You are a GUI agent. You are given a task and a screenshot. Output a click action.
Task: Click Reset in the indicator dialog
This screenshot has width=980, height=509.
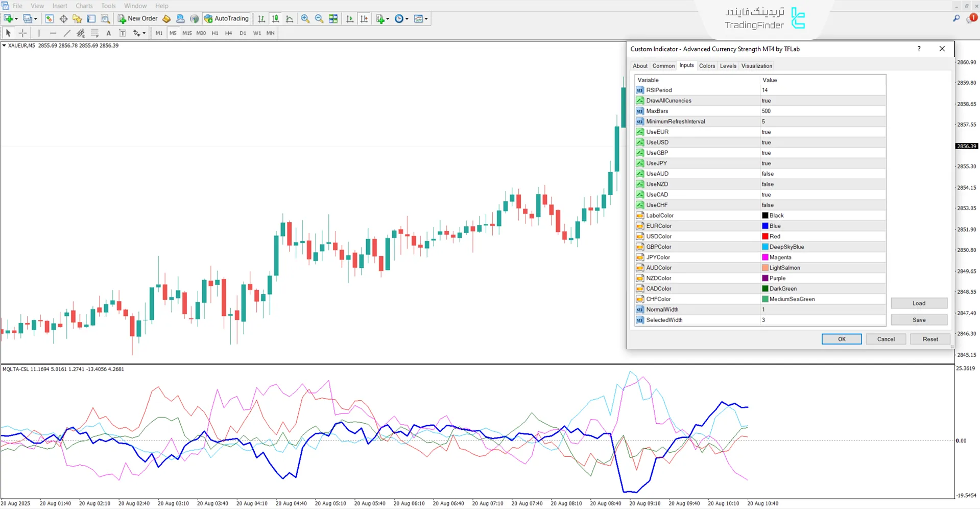click(929, 339)
